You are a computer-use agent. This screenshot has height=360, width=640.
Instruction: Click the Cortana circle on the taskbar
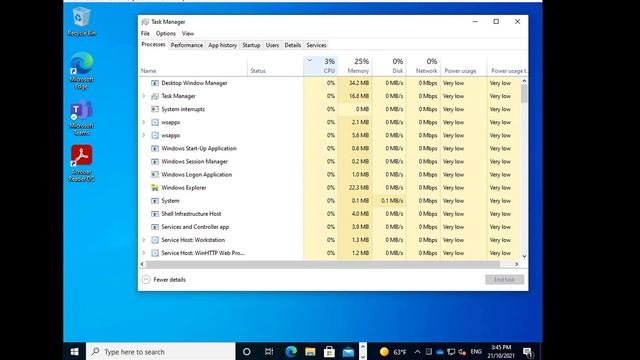[x=247, y=351]
